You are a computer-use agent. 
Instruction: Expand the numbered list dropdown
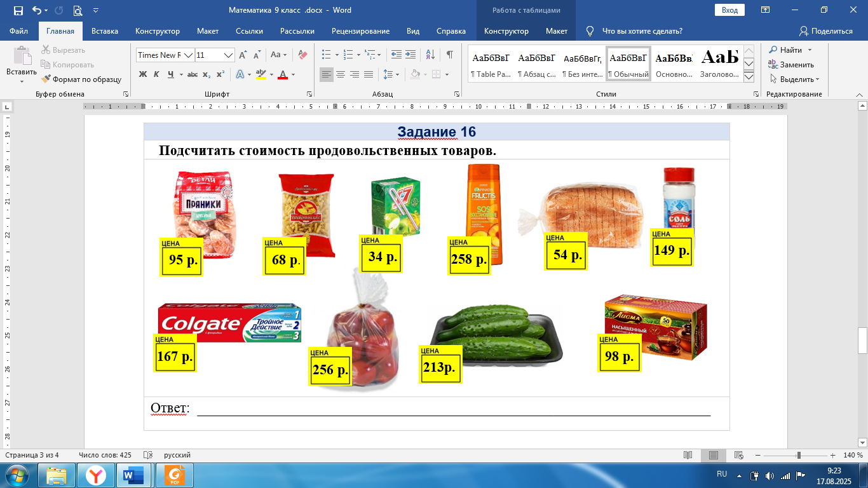(358, 55)
